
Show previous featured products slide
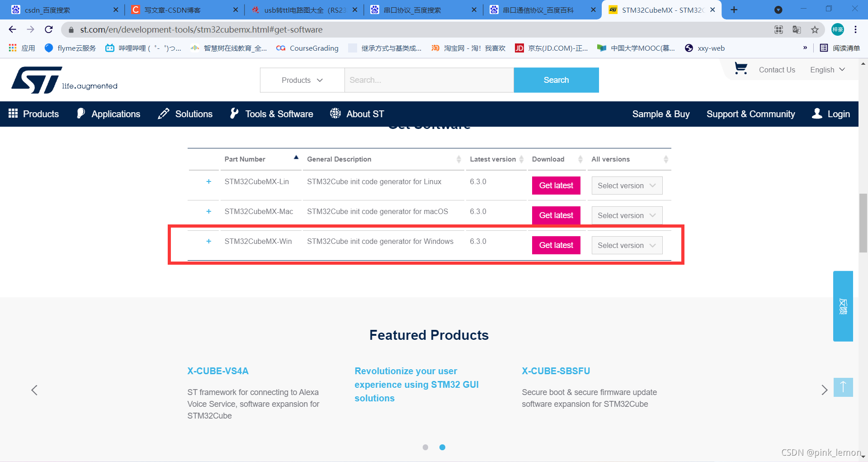pyautogui.click(x=34, y=390)
